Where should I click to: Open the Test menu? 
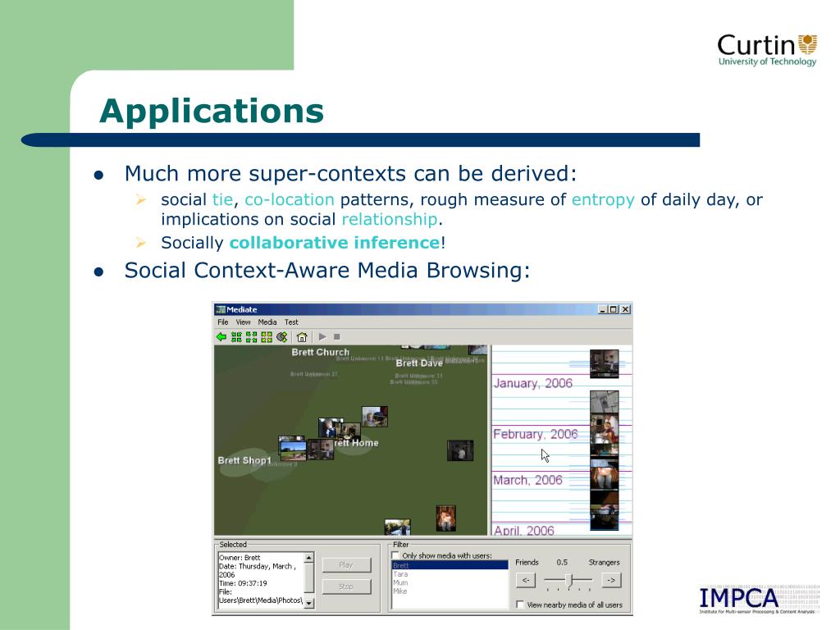point(291,322)
